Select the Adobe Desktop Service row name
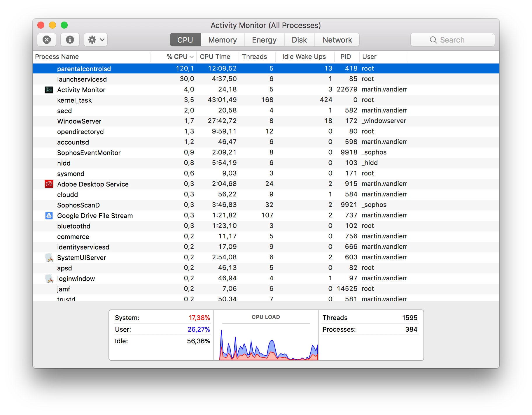Viewport: 532px width, 415px height. [x=93, y=184]
